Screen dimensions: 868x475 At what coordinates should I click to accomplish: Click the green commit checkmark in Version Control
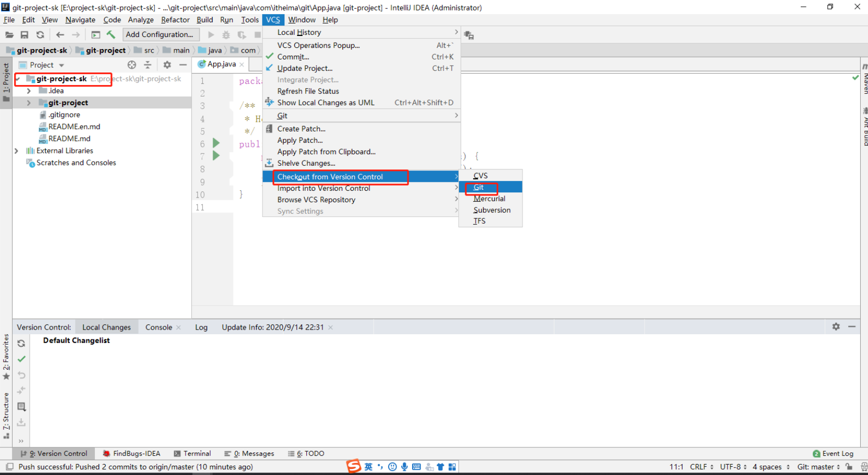(x=21, y=359)
